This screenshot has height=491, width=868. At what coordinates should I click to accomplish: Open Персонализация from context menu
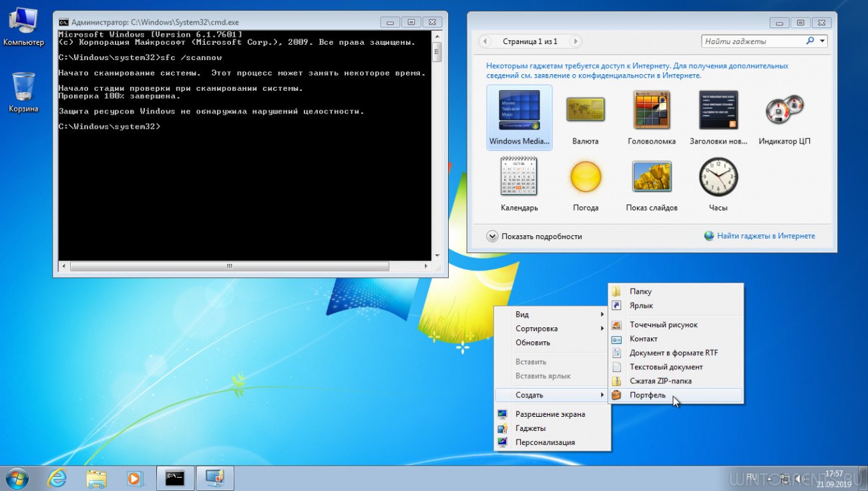(x=552, y=442)
